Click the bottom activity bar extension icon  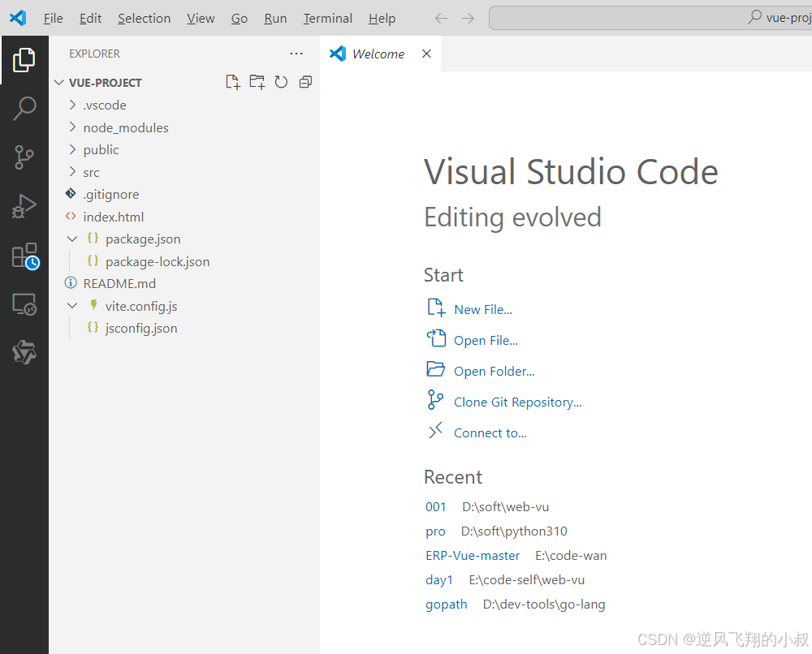pyautogui.click(x=24, y=352)
